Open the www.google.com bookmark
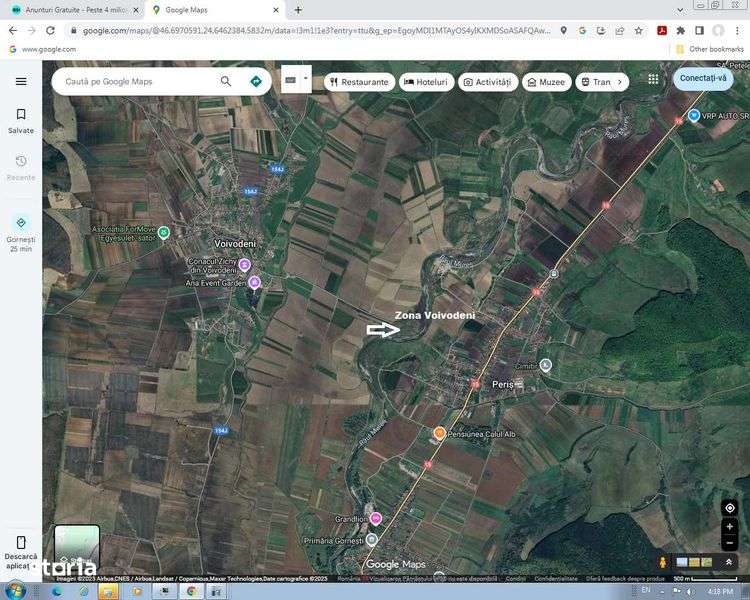Viewport: 750px width, 600px height. [x=43, y=49]
